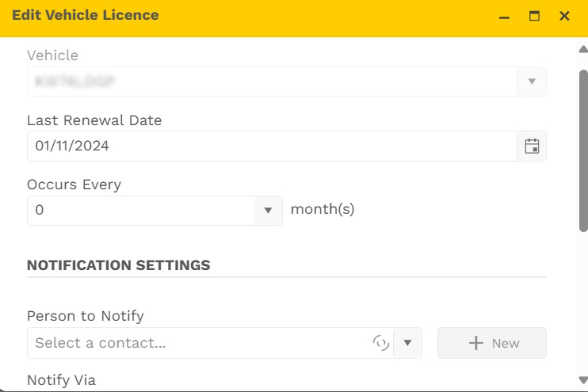
Task: Click the Notify Via label
Action: click(x=61, y=380)
